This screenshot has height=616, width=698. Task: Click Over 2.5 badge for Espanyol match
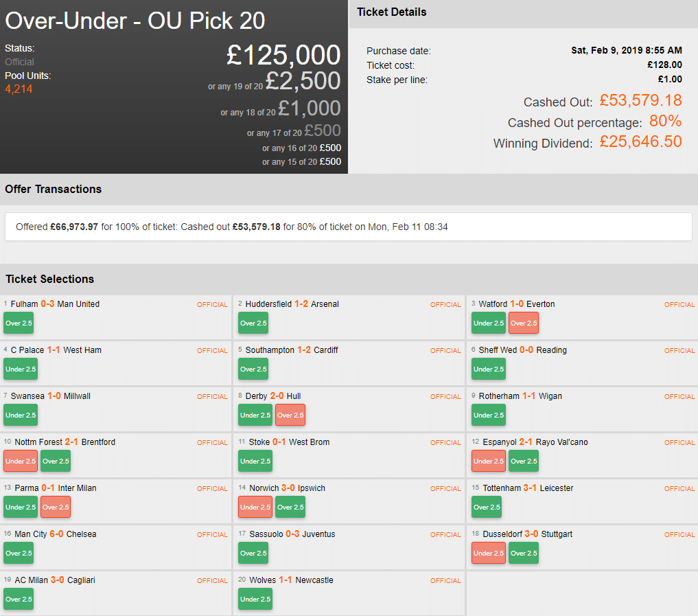pyautogui.click(x=523, y=461)
